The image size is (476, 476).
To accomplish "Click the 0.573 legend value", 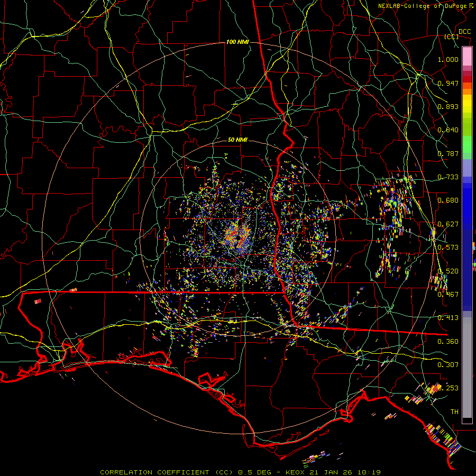I will pos(448,248).
